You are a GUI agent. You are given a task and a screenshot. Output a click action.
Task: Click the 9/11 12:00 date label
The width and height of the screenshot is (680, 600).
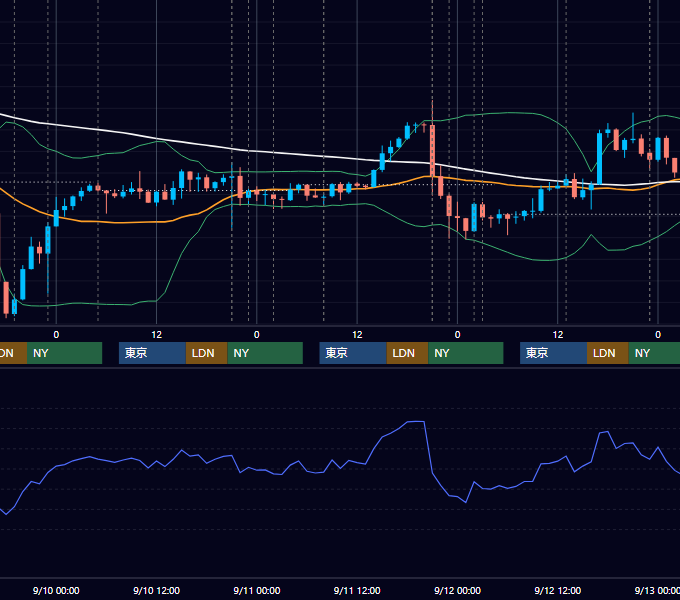pos(357,590)
